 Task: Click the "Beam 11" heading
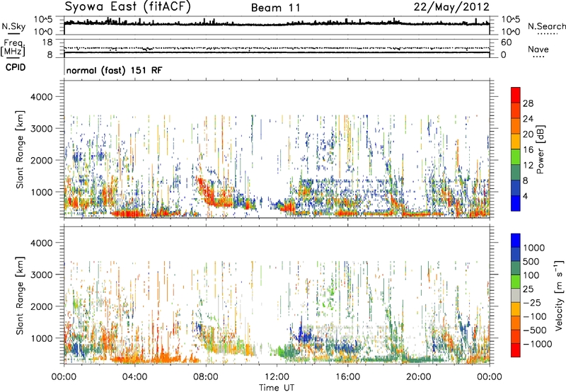(x=275, y=8)
